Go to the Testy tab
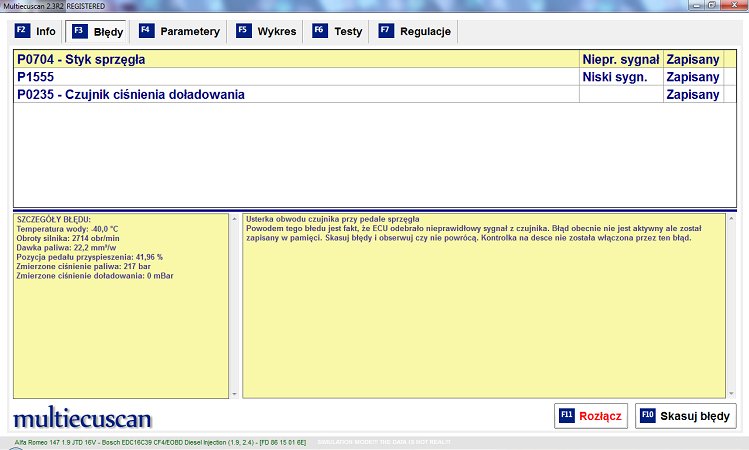 (x=348, y=32)
